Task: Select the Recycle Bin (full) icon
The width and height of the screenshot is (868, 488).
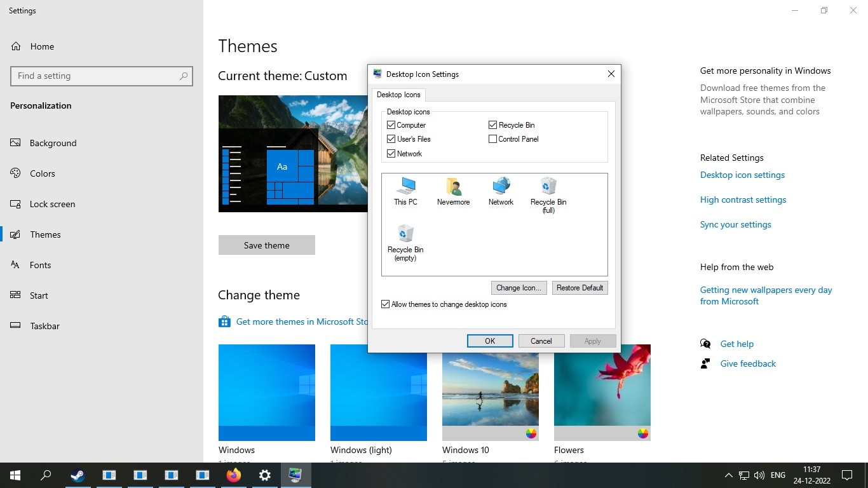Action: (x=548, y=194)
